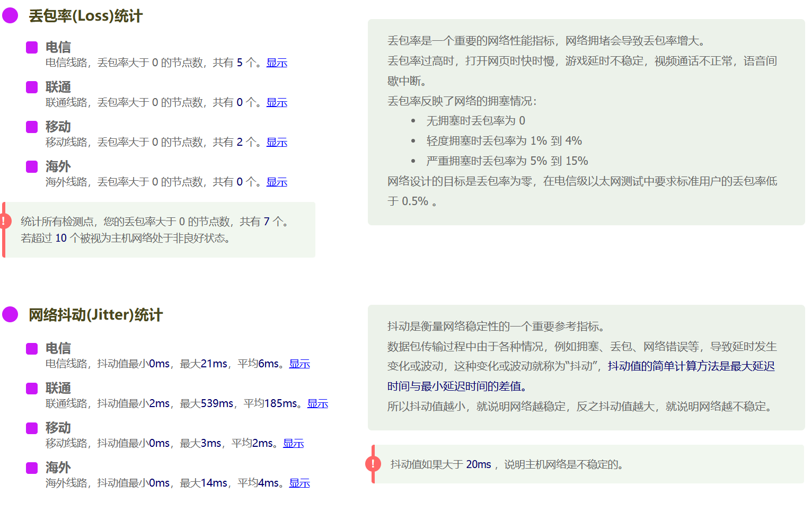Show 海外 jitter node list
The image size is (812, 520).
[x=299, y=483]
